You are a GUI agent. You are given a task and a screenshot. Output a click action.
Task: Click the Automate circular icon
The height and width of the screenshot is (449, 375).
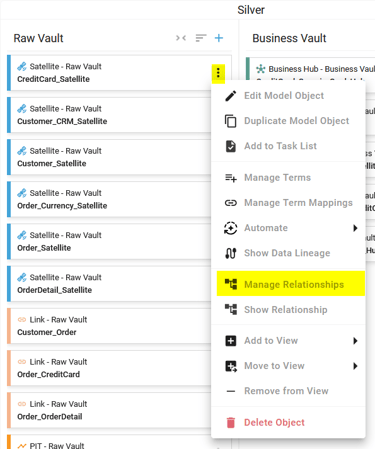[x=231, y=228]
